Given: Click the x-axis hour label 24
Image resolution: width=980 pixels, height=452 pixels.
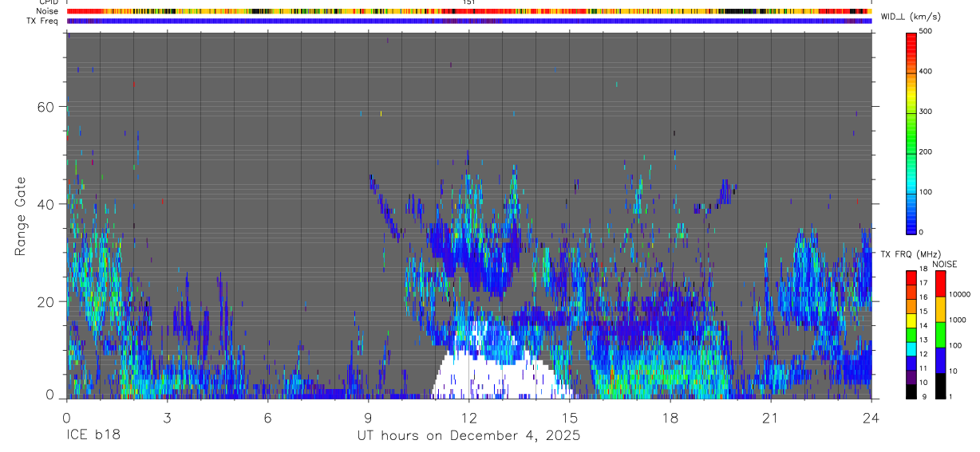Looking at the screenshot, I should pos(871,418).
